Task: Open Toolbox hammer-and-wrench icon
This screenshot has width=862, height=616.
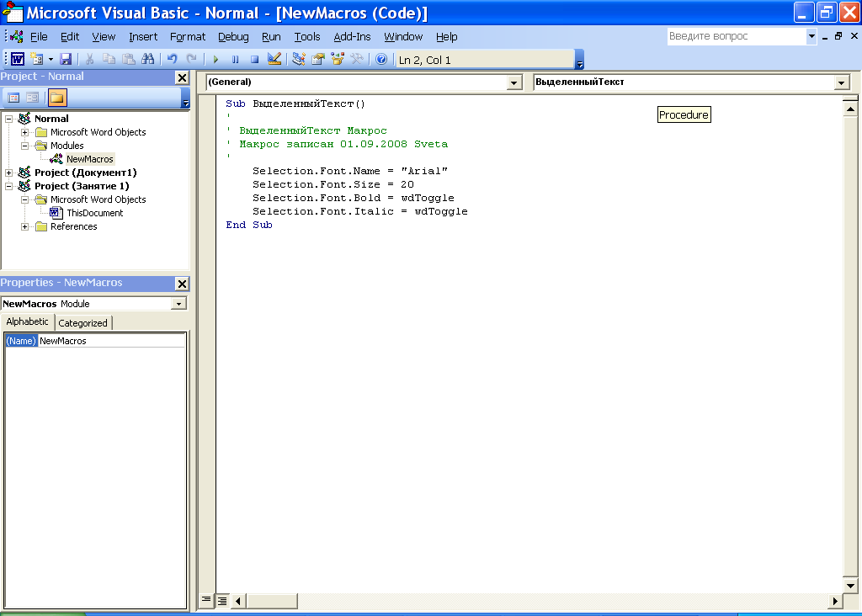Action: tap(357, 59)
